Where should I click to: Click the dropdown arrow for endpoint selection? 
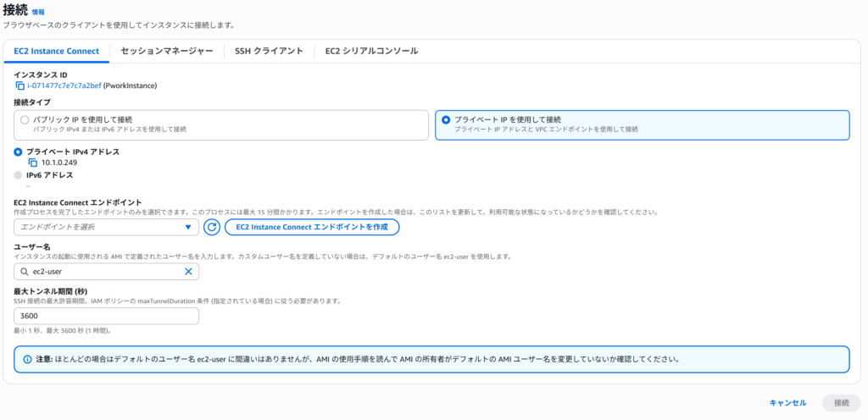pyautogui.click(x=187, y=227)
